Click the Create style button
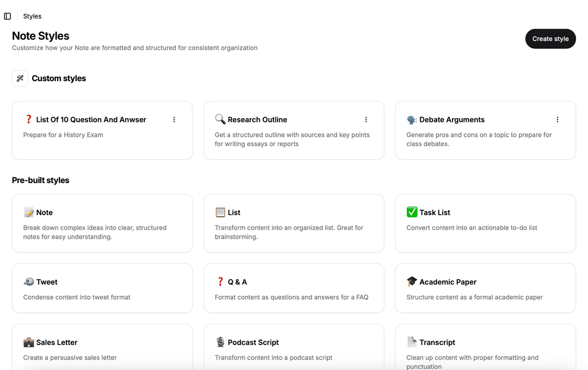588x370 pixels. (550, 39)
